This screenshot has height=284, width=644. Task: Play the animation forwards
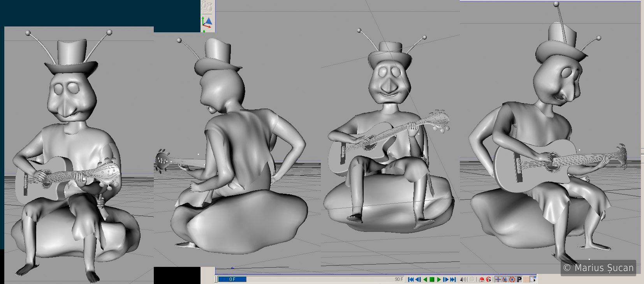click(x=439, y=279)
